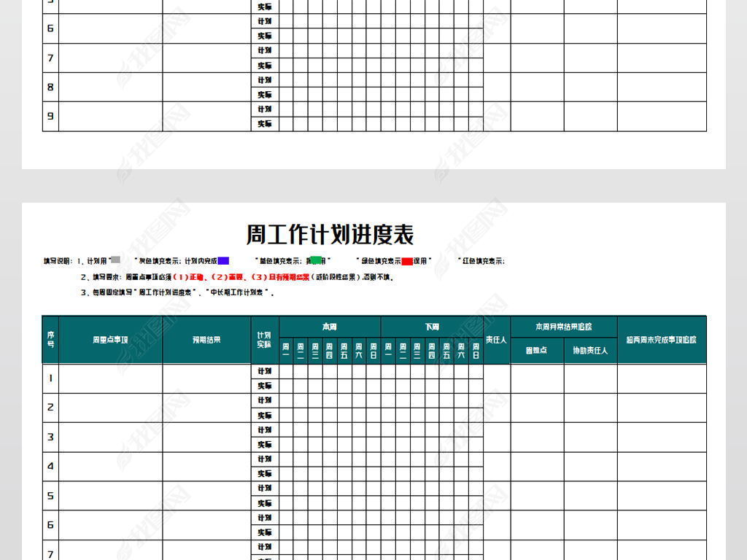Select the 本周 header cell
This screenshot has width=747, height=560.
[x=330, y=327]
